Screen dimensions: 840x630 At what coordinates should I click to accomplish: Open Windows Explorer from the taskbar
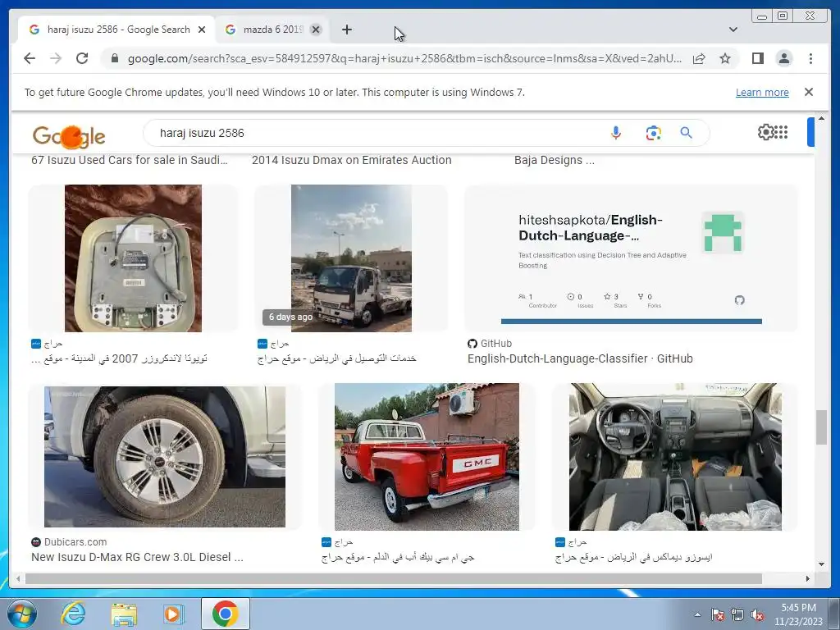click(124, 614)
